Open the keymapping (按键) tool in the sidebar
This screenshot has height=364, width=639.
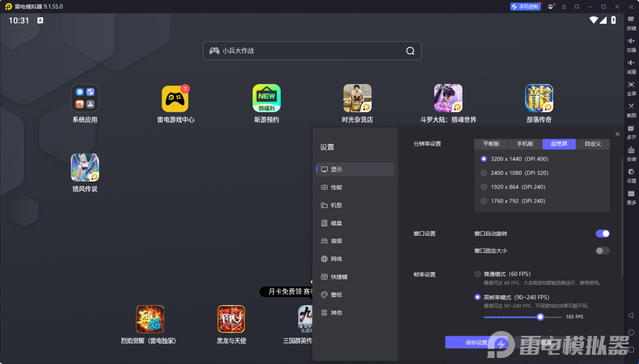click(631, 24)
